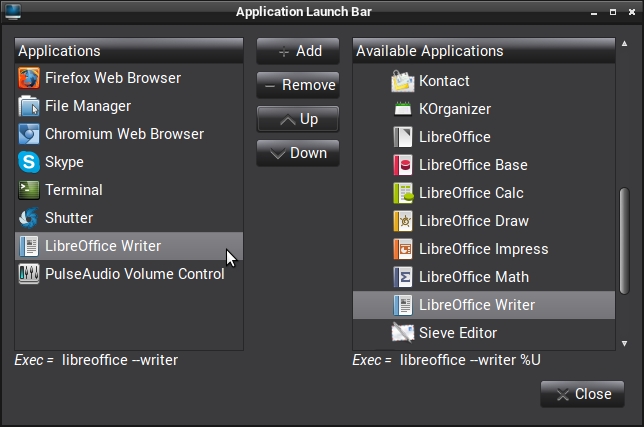The height and width of the screenshot is (427, 644).
Task: Select the "Kontact" entry text
Action: pyautogui.click(x=444, y=81)
